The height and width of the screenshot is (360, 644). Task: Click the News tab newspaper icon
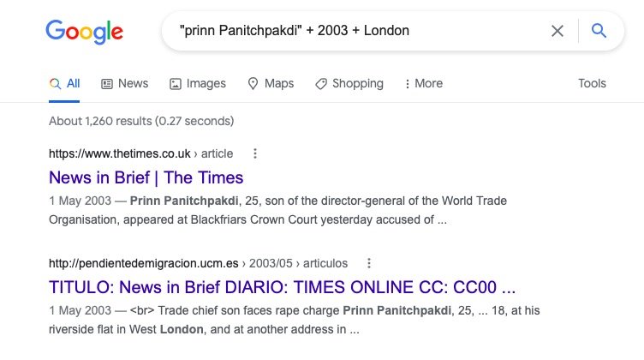click(107, 84)
